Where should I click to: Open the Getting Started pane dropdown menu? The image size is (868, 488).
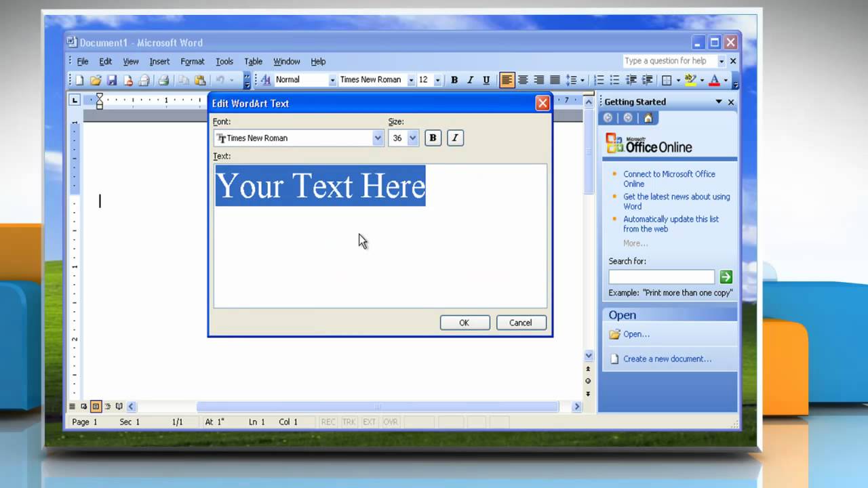point(719,102)
